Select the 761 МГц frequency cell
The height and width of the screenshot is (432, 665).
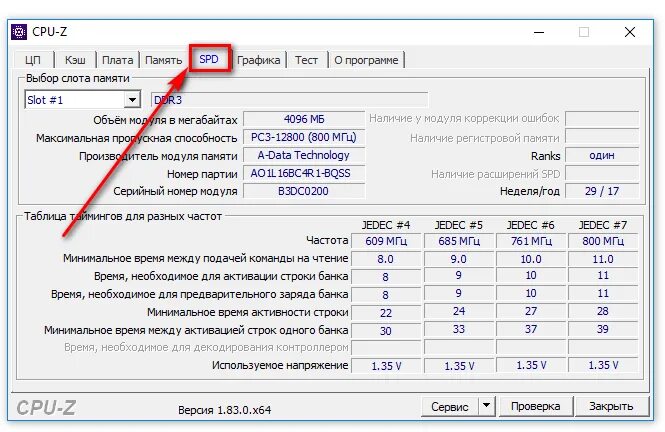[531, 241]
